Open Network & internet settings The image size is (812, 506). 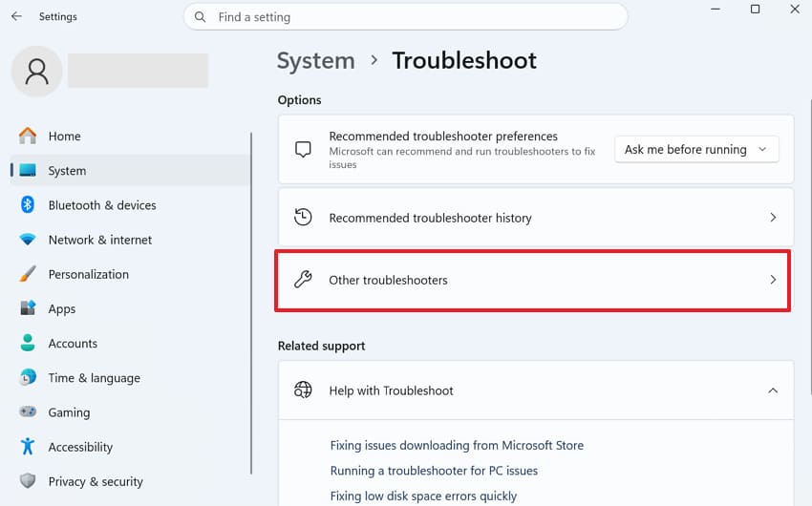pos(100,240)
